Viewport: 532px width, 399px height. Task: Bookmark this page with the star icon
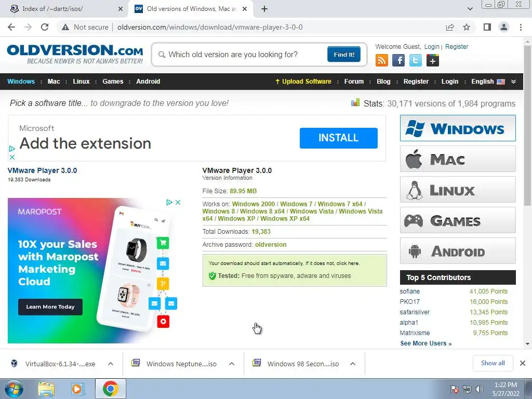coord(467,27)
